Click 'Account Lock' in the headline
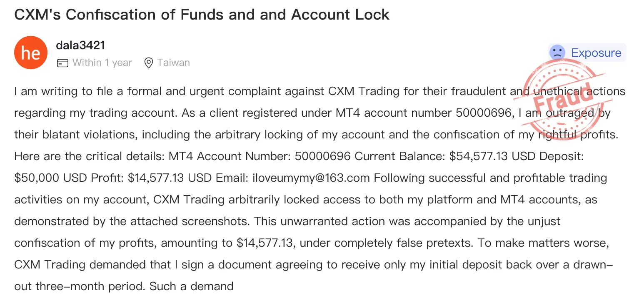 340,15
